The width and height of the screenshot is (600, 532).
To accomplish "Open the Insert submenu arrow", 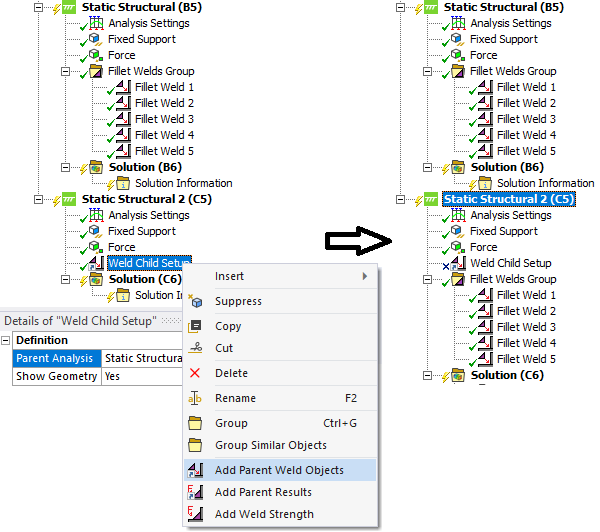I will coord(363,276).
